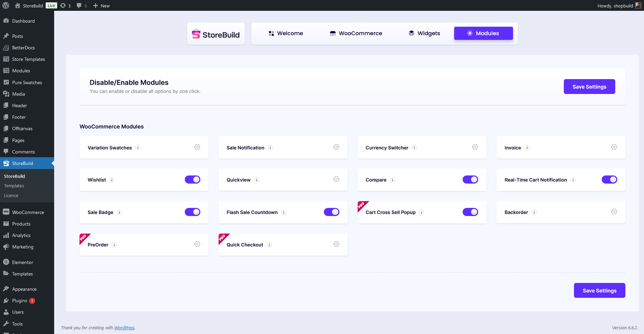Show info tooltip for Cart Cross Sell Popup

tap(422, 213)
